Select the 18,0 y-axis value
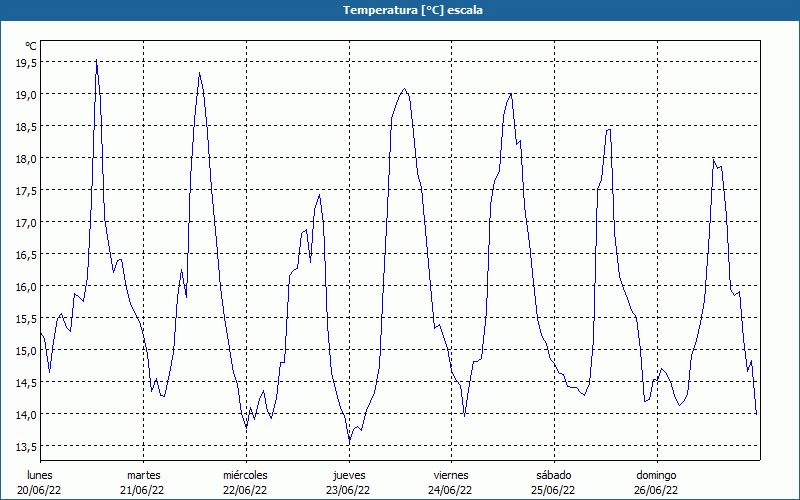Screen dimensions: 800x500 (x=26, y=158)
